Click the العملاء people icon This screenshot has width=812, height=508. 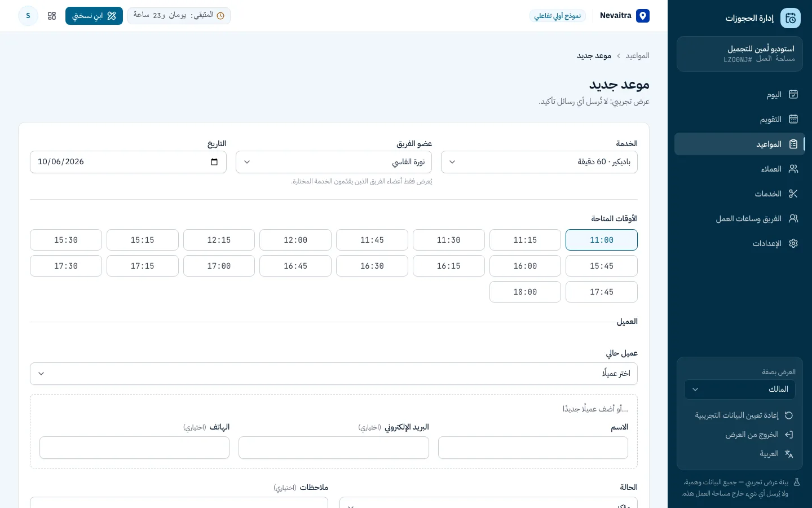coord(793,169)
